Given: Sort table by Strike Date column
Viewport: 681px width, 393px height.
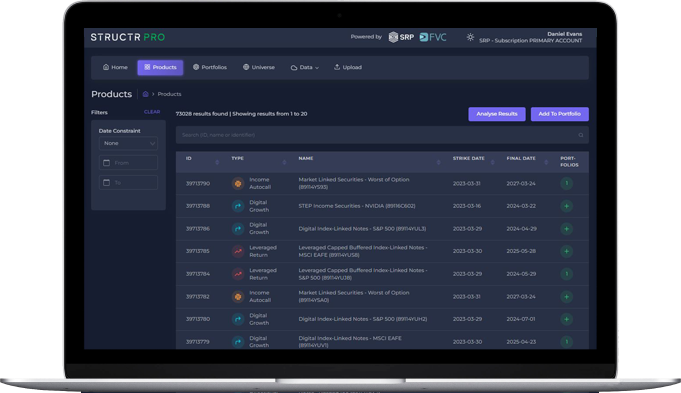Looking at the screenshot, I should pyautogui.click(x=492, y=162).
